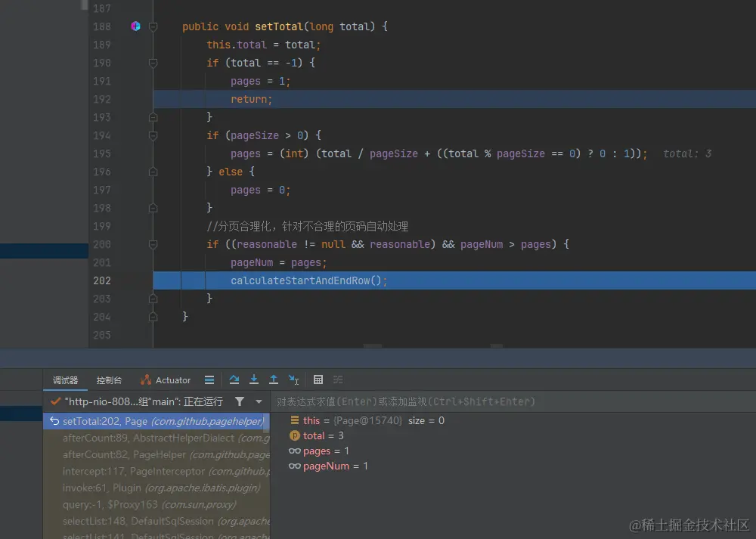Select the setTotal:202, Page stack frame
Image resolution: width=756 pixels, height=539 pixels.
pyautogui.click(x=156, y=421)
